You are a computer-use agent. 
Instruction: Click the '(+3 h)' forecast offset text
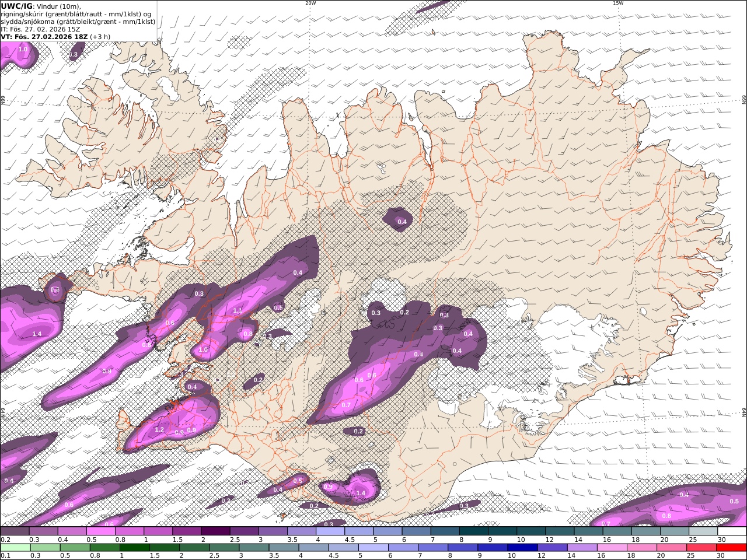100,37
